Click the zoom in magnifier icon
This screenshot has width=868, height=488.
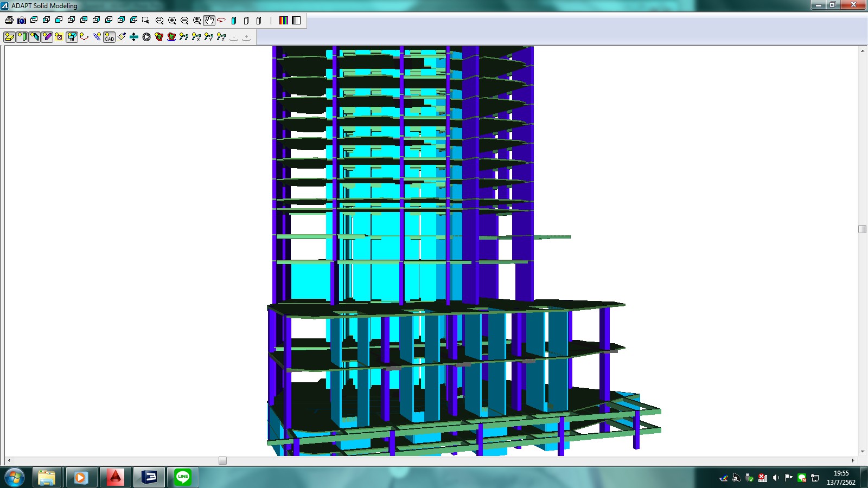[x=172, y=21]
